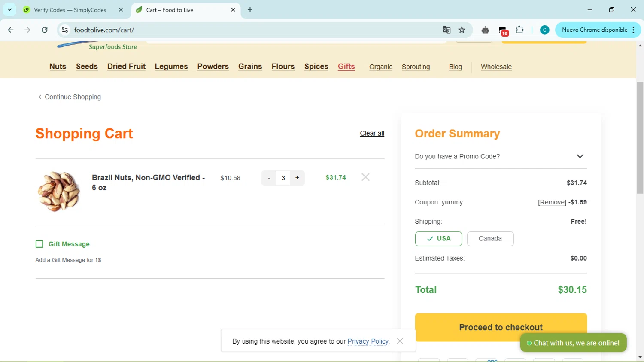This screenshot has width=644, height=362.
Task: Close the Verify Codes — SimplyCodes tab
Action: coord(121,10)
